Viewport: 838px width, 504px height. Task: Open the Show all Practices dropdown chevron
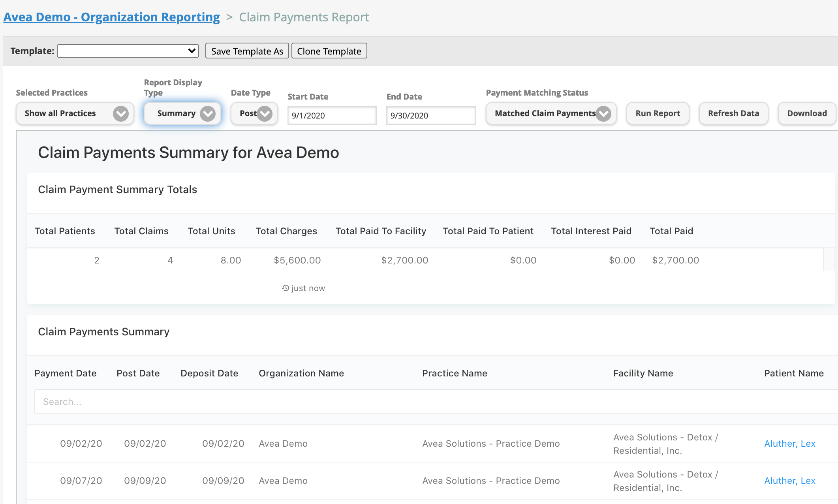(x=121, y=113)
